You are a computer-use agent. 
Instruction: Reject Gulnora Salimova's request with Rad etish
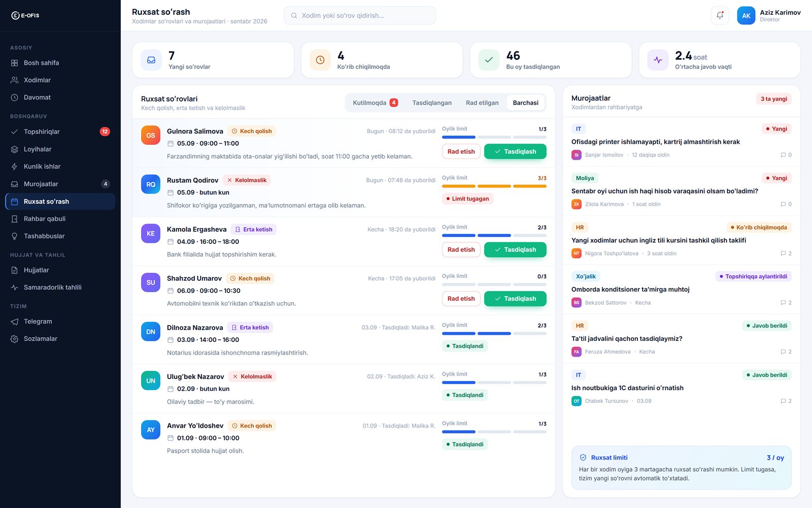tap(461, 151)
